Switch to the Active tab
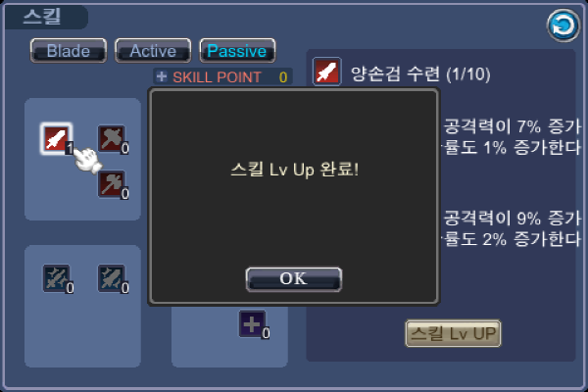Viewport: 588px width, 392px height. pos(153,51)
